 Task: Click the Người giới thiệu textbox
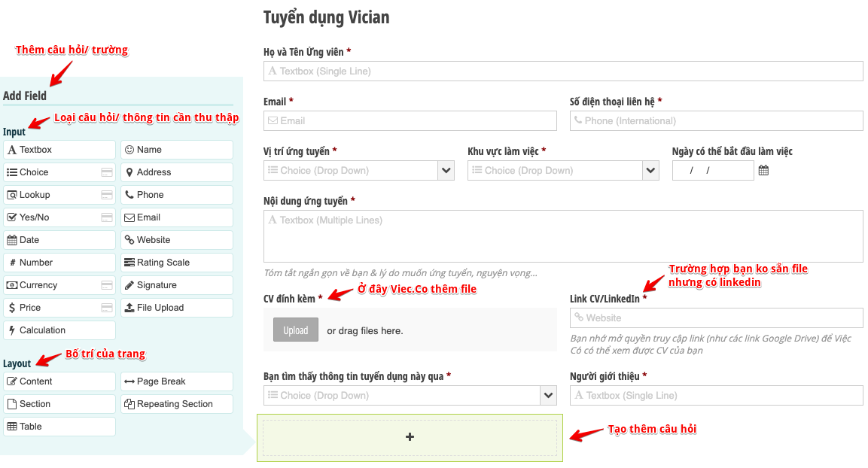pos(717,396)
